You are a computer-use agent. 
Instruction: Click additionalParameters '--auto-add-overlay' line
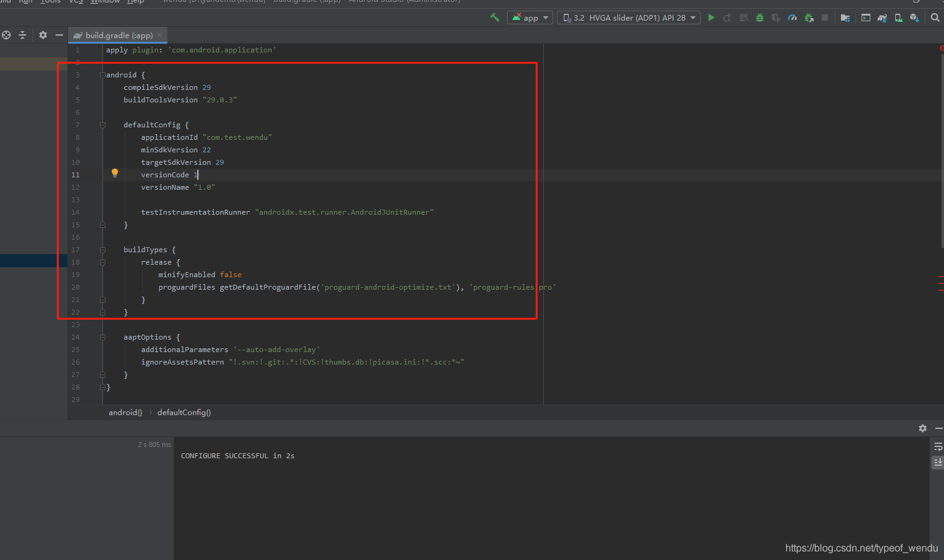(x=230, y=350)
